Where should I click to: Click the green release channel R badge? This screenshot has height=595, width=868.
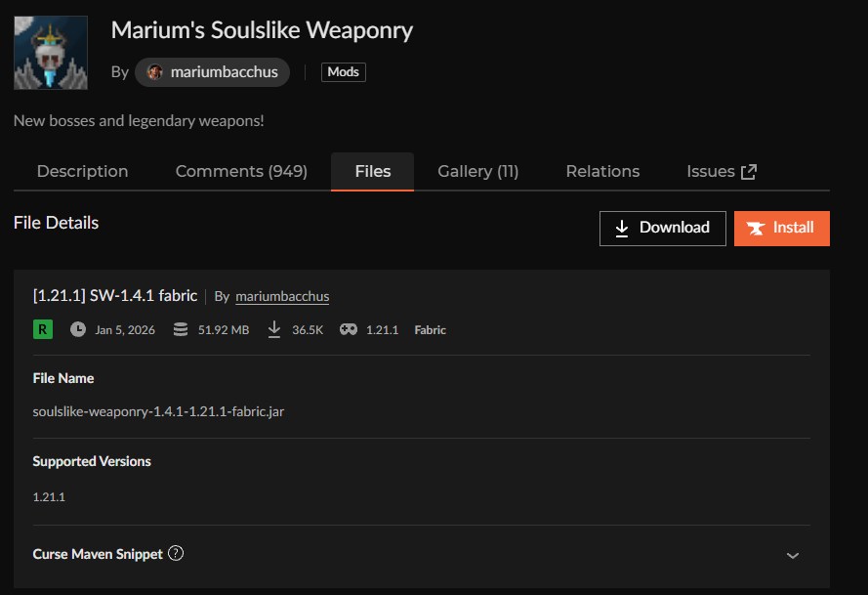click(x=41, y=329)
